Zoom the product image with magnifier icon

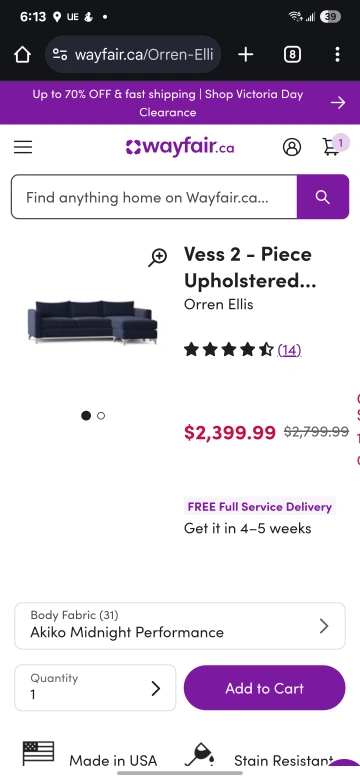[x=158, y=258]
